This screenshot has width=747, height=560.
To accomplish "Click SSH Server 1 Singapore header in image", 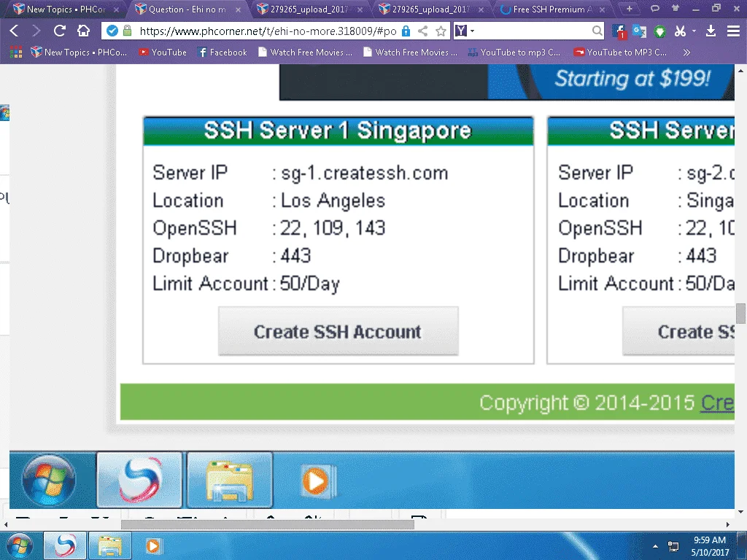I will click(x=338, y=131).
